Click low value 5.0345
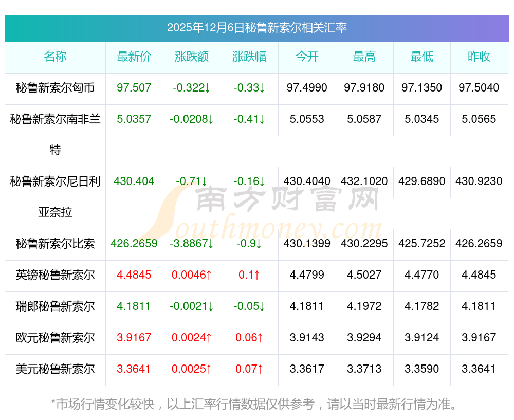This screenshot has width=514, height=420. 422,119
